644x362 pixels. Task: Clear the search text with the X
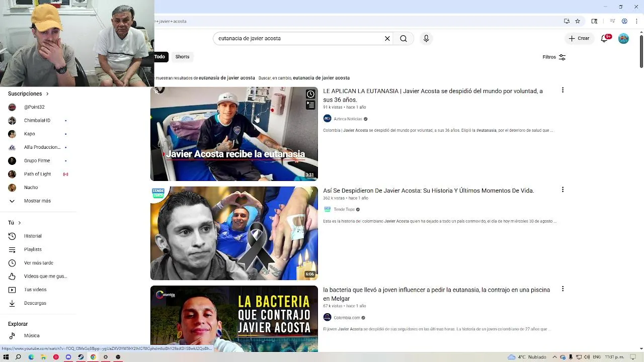click(x=387, y=38)
